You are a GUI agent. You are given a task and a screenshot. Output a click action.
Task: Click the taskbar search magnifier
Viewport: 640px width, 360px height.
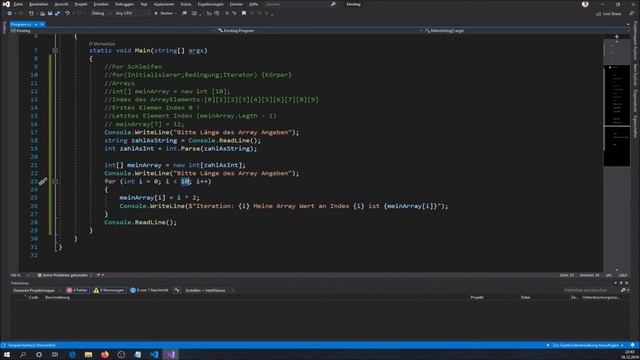23,354
